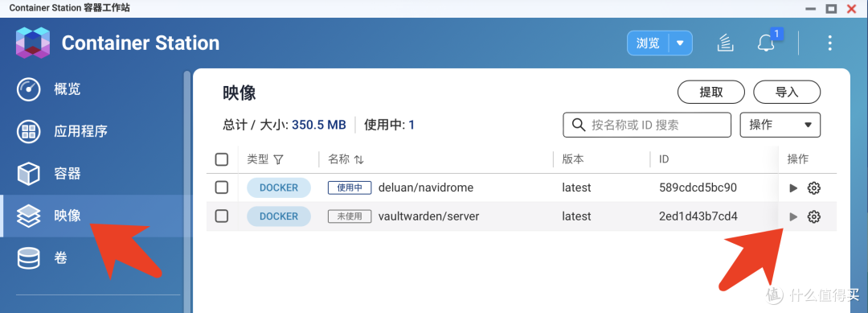Open the stacked-layers task icon in header
Screen dimensions: 868x313
pos(725,43)
